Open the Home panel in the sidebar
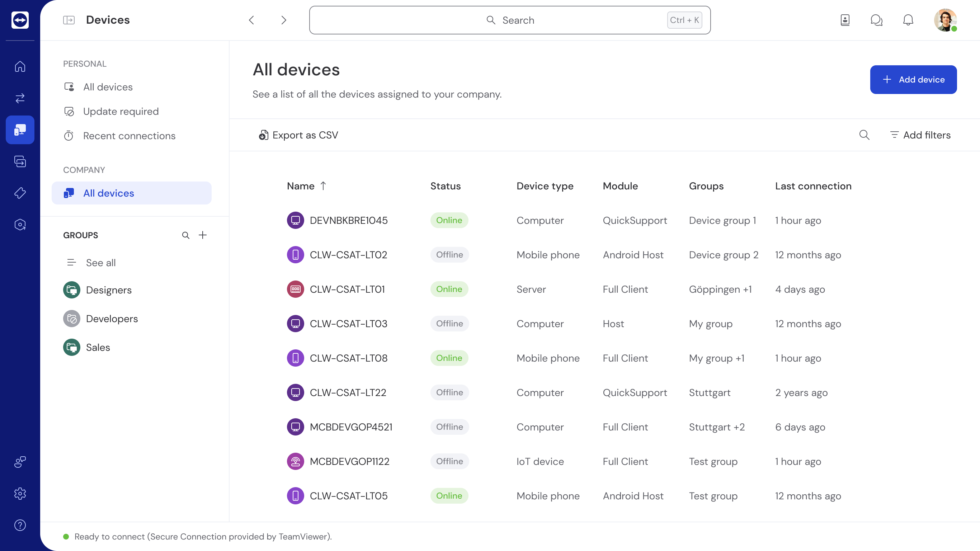Screen dimensions: 980x551 pos(20,66)
